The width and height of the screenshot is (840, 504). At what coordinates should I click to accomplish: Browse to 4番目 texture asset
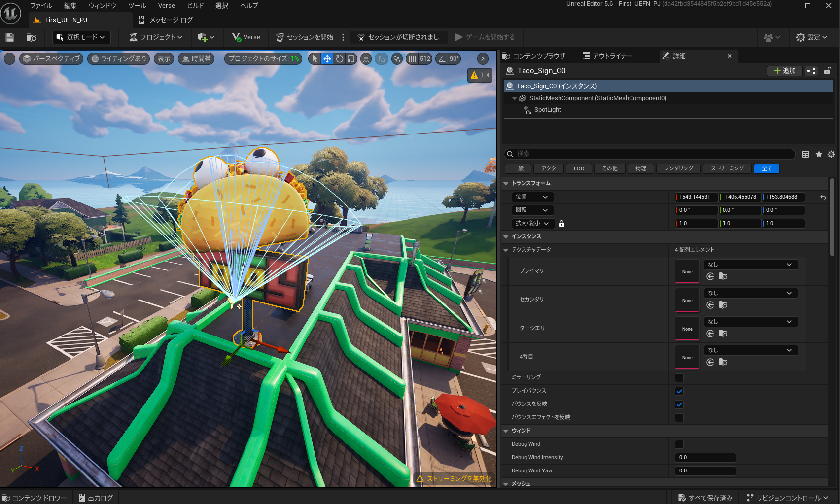point(723,362)
